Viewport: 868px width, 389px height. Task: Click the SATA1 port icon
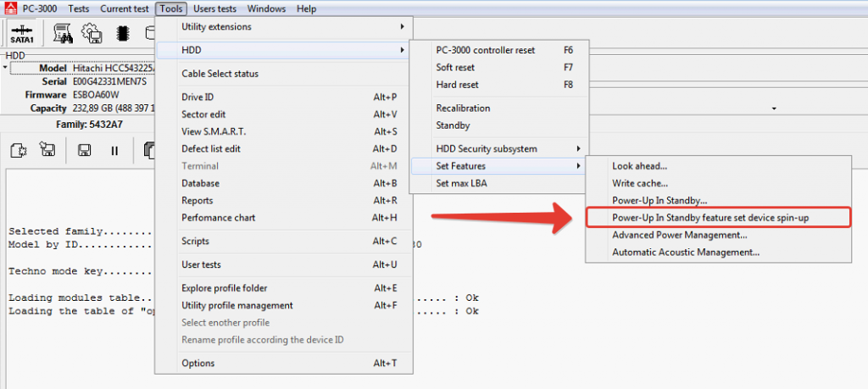pos(22,33)
